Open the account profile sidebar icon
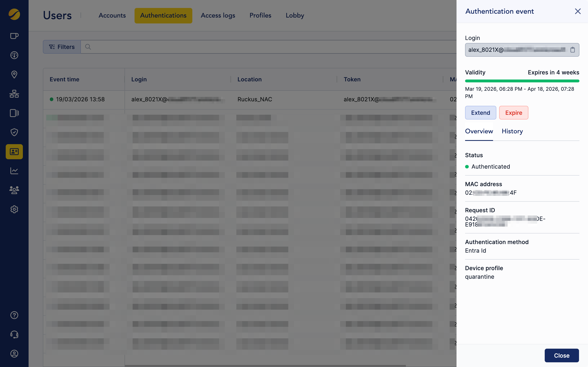This screenshot has width=588, height=367. [x=14, y=354]
